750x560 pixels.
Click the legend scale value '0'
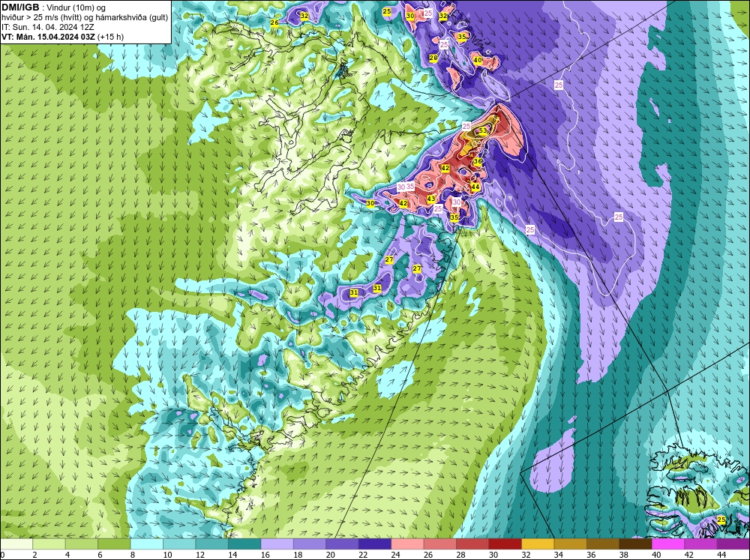[x=2, y=555]
